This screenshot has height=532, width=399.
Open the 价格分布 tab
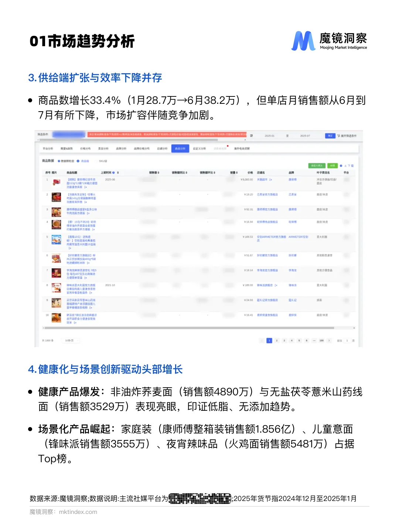click(85, 149)
